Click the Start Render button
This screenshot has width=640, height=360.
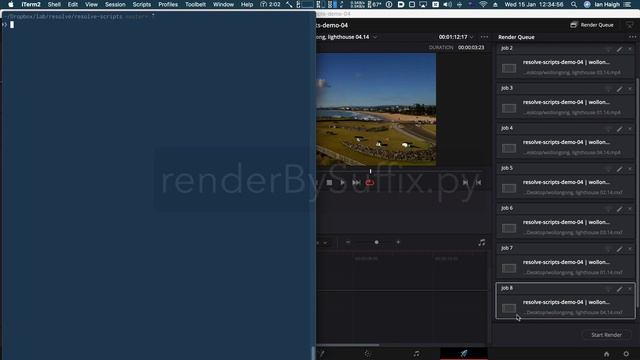click(x=606, y=335)
